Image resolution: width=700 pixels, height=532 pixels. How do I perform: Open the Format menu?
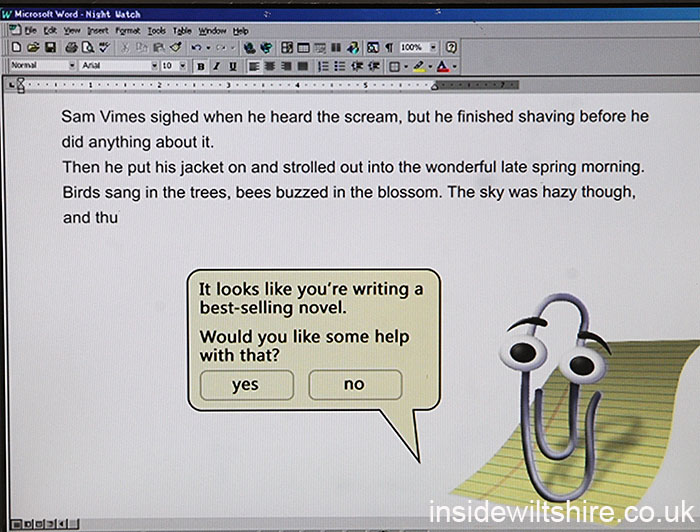pos(127,31)
